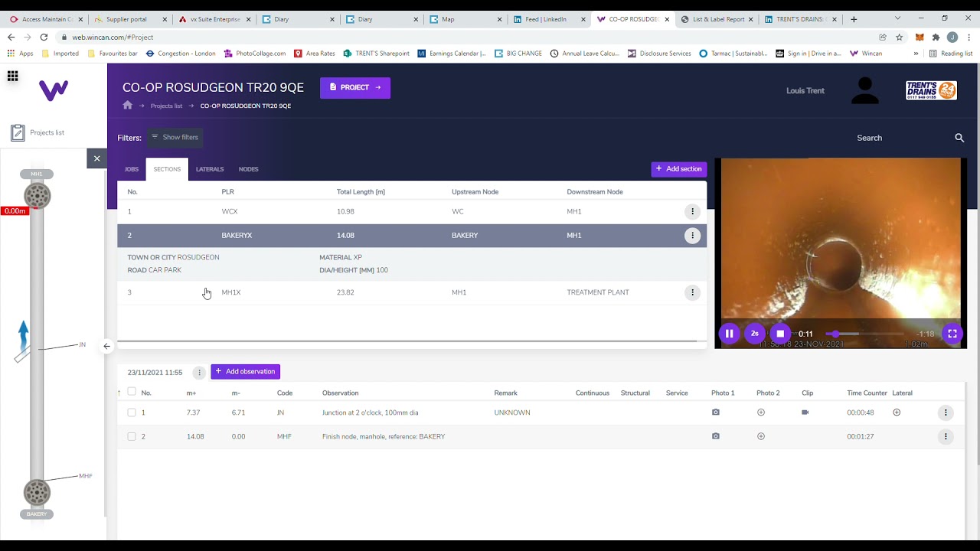Tick the checkbox for observation 1
Image resolution: width=980 pixels, height=551 pixels.
pyautogui.click(x=132, y=412)
